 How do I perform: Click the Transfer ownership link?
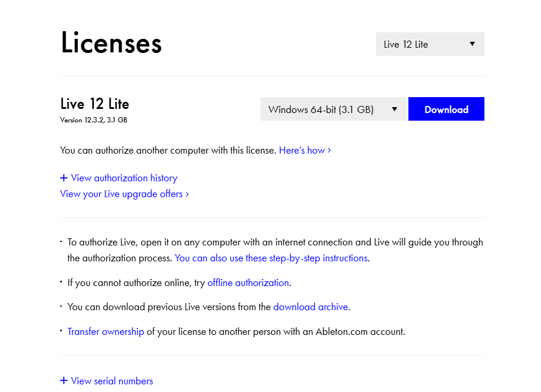tap(105, 331)
